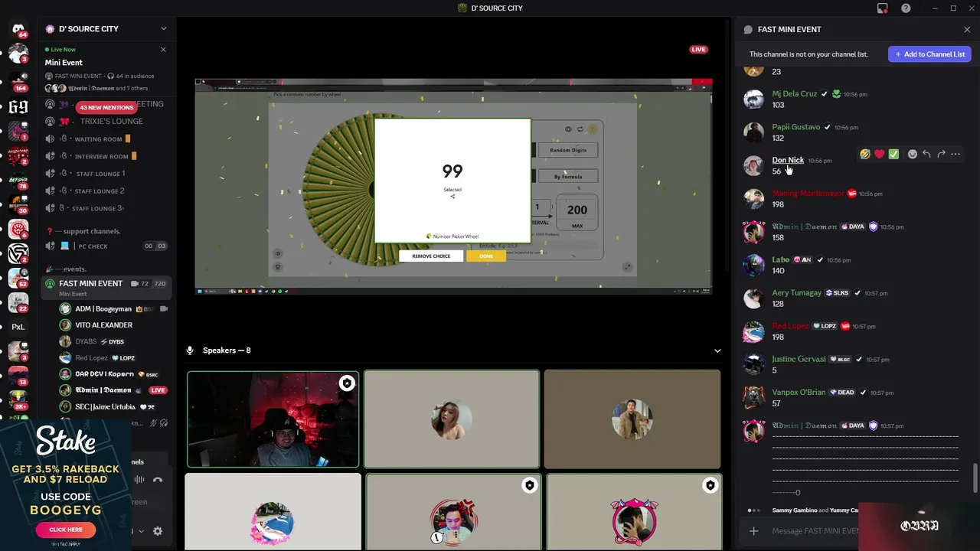
Task: Click moderator badge on webcam speaker tile
Action: 347,383
